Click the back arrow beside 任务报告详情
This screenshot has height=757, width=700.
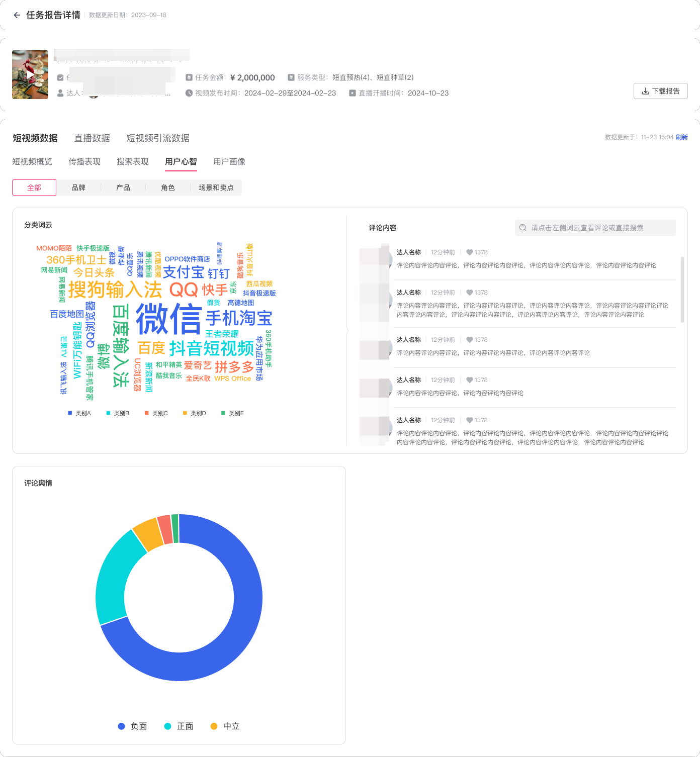[x=17, y=15]
